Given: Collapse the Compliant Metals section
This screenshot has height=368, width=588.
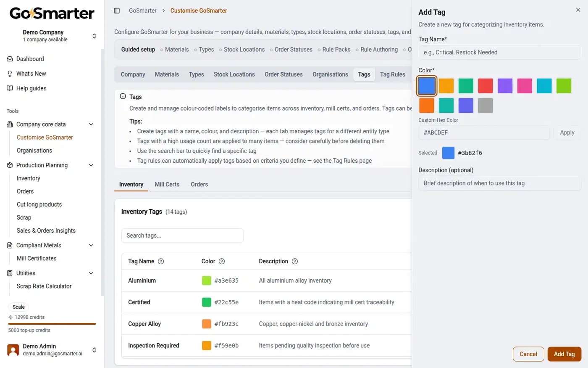Looking at the screenshot, I should coord(91,245).
